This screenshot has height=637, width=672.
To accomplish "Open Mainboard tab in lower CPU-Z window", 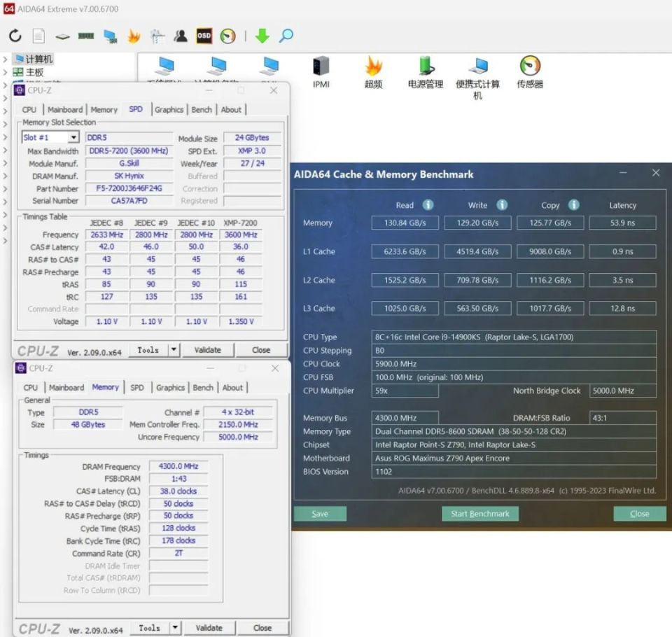I will [66, 388].
